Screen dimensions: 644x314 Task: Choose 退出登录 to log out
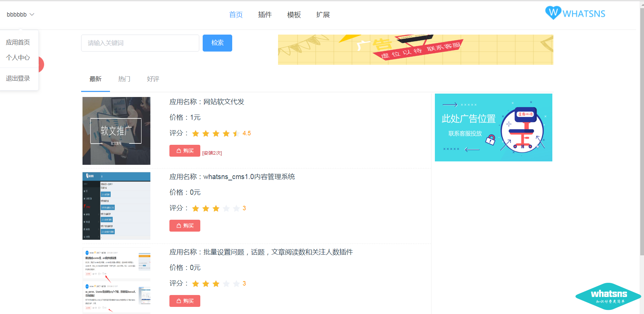point(18,78)
